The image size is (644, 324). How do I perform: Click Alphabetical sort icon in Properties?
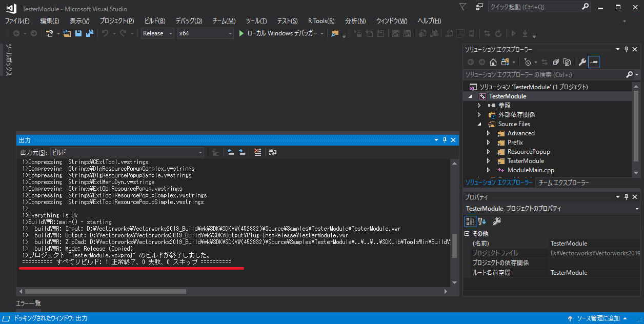click(x=482, y=221)
